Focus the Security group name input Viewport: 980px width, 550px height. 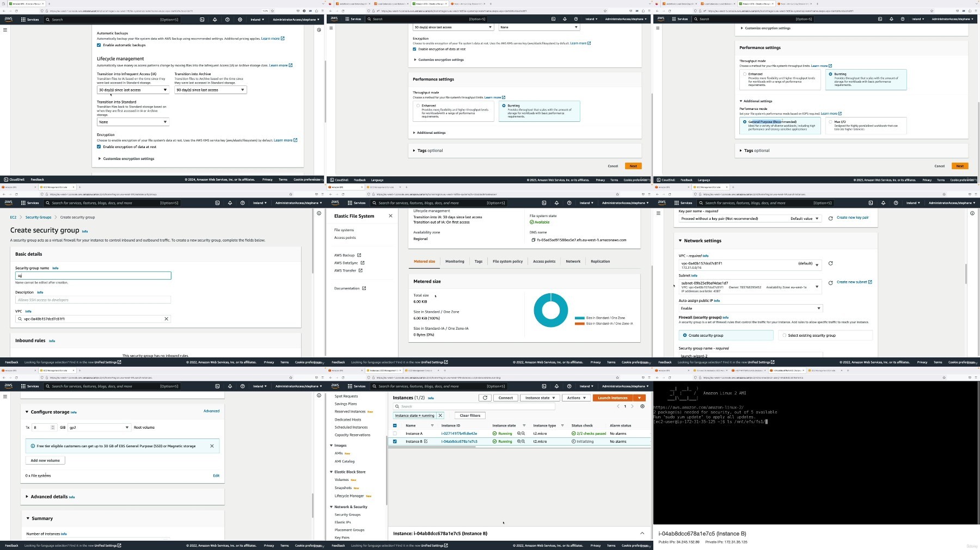click(93, 276)
